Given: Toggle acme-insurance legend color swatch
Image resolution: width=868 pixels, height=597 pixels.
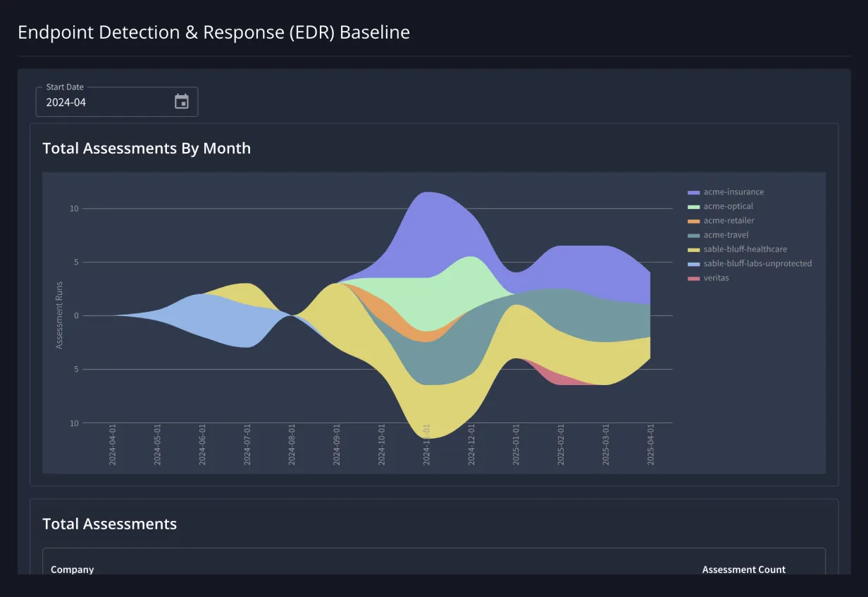Looking at the screenshot, I should point(693,192).
